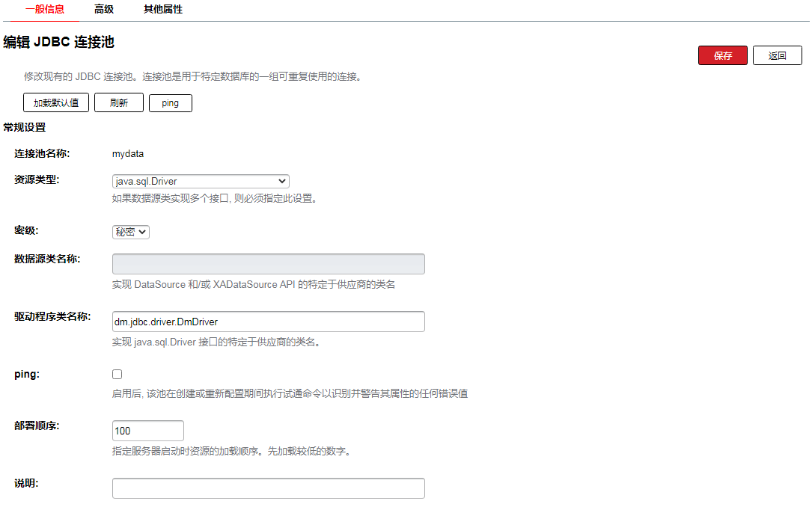Image resolution: width=812 pixels, height=507 pixels.
Task: Expand the 资源类型 java.sql.Driver dropdown
Action: click(201, 181)
